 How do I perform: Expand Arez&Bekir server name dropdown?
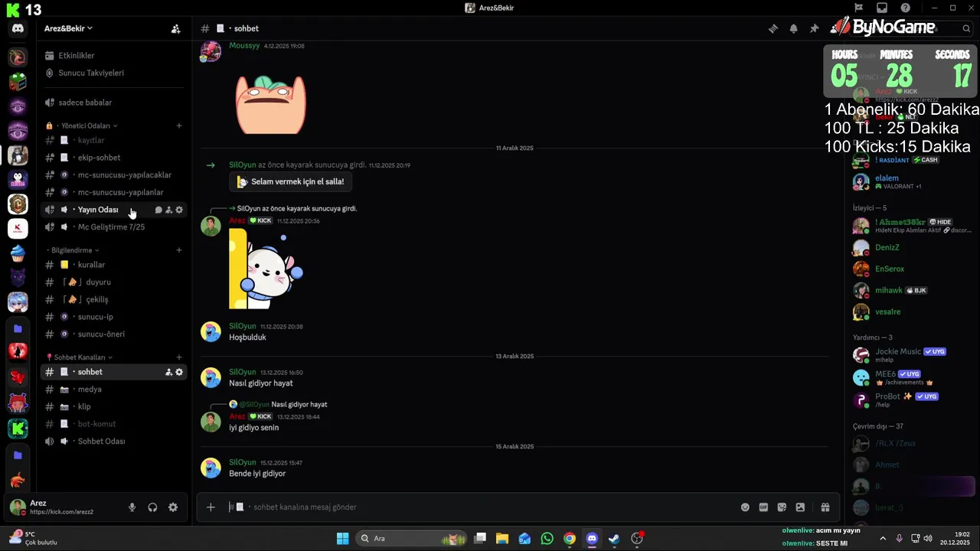click(x=68, y=28)
